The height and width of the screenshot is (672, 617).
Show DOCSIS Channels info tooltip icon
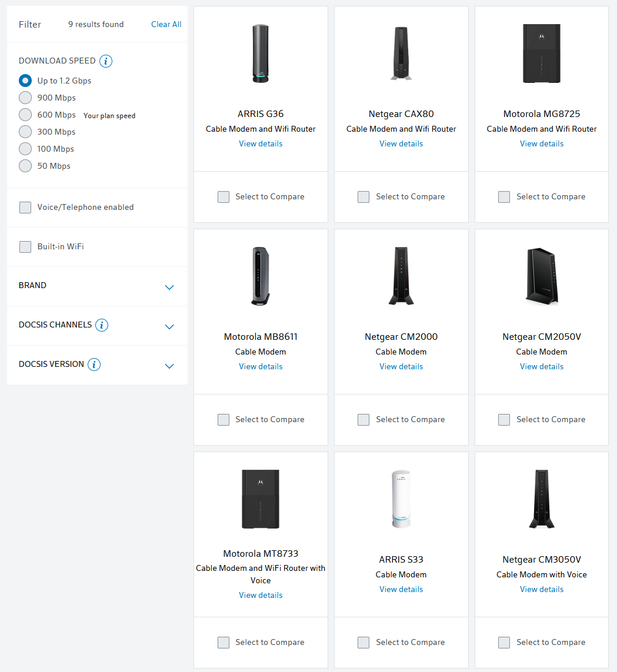[x=102, y=325]
